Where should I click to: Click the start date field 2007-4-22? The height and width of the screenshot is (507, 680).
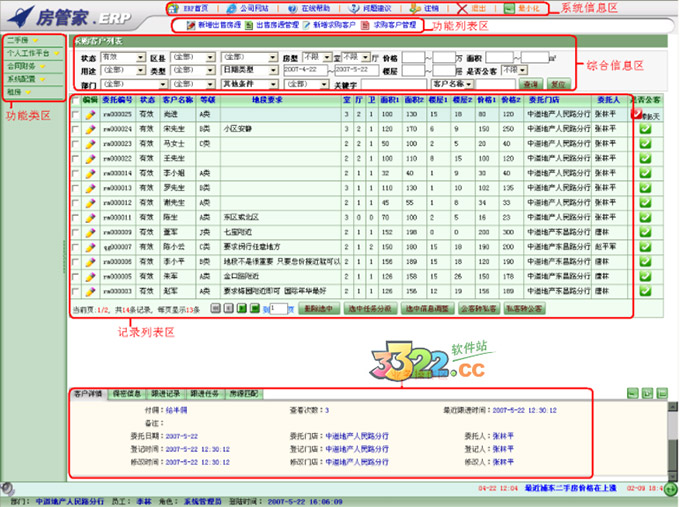[305, 70]
